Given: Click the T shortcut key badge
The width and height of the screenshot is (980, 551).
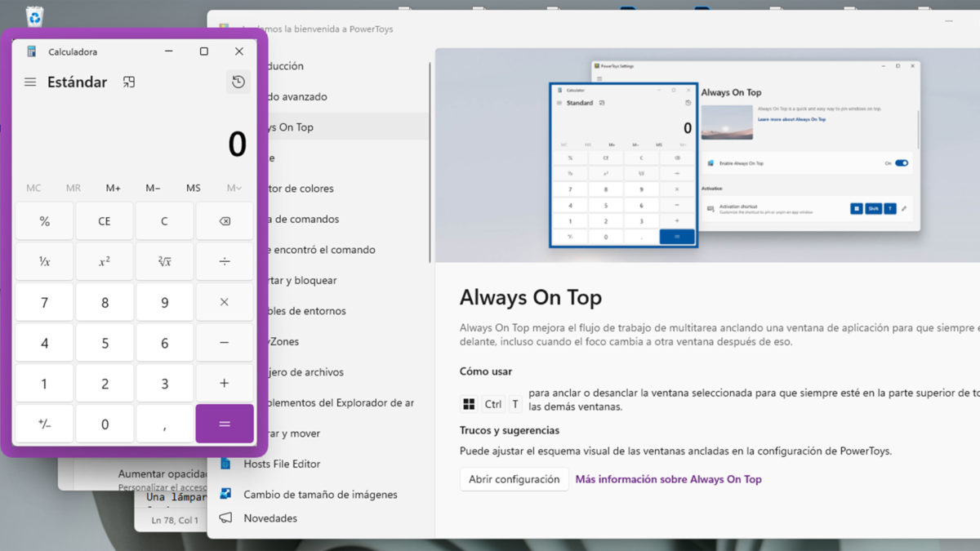Looking at the screenshot, I should coord(515,404).
